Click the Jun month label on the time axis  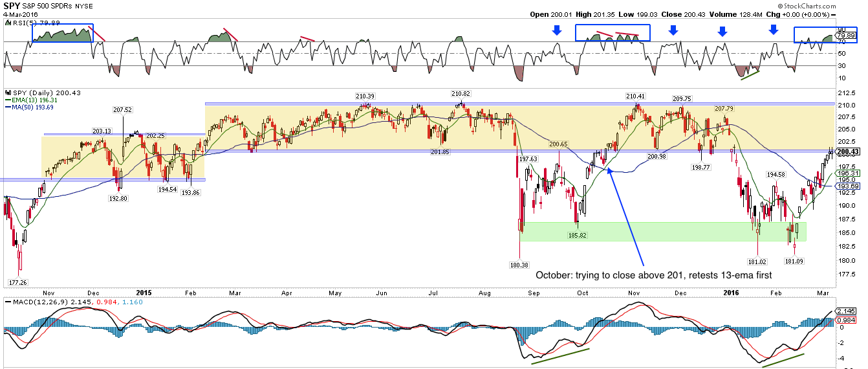point(382,293)
